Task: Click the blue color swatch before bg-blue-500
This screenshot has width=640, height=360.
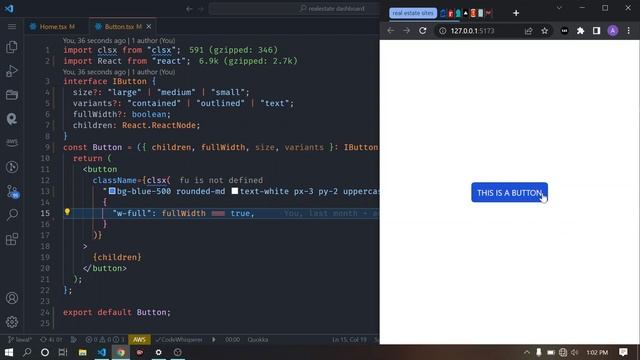Action: [x=112, y=191]
